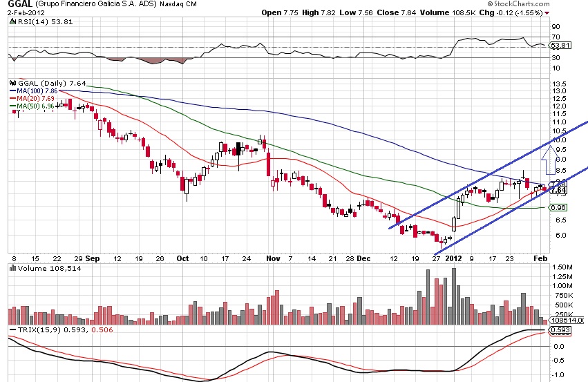Click the red 0.506 TRIX signal value
This screenshot has width=588, height=382.
point(102,330)
